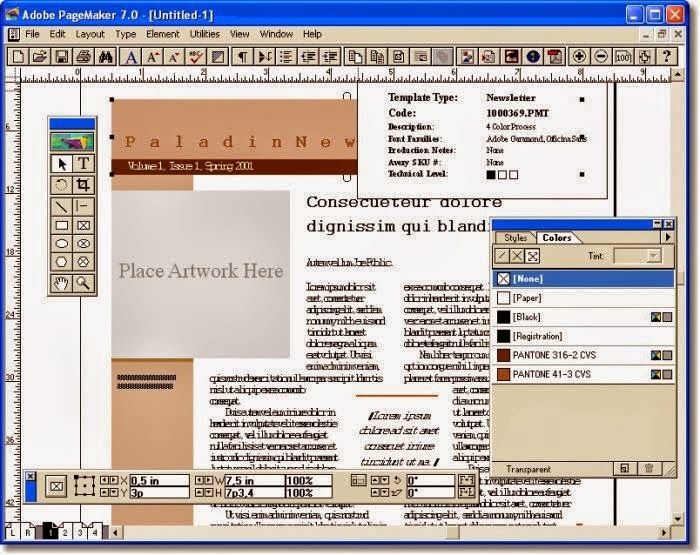This screenshot has width=700, height=555.
Task: Toggle proportional scaling option in Control palette
Action: (x=358, y=480)
